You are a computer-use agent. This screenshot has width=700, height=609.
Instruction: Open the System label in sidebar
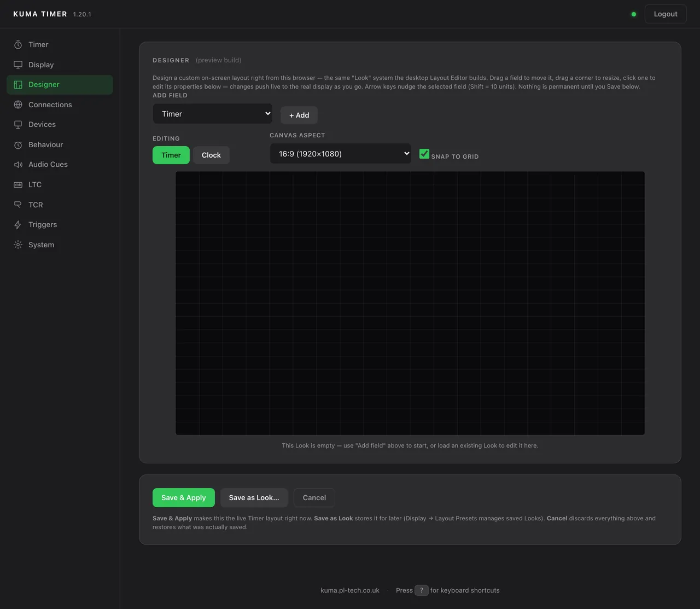click(x=42, y=245)
